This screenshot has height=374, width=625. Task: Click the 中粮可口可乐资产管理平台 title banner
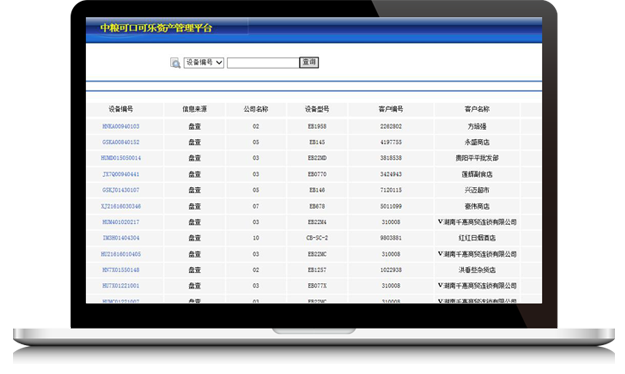(x=156, y=28)
